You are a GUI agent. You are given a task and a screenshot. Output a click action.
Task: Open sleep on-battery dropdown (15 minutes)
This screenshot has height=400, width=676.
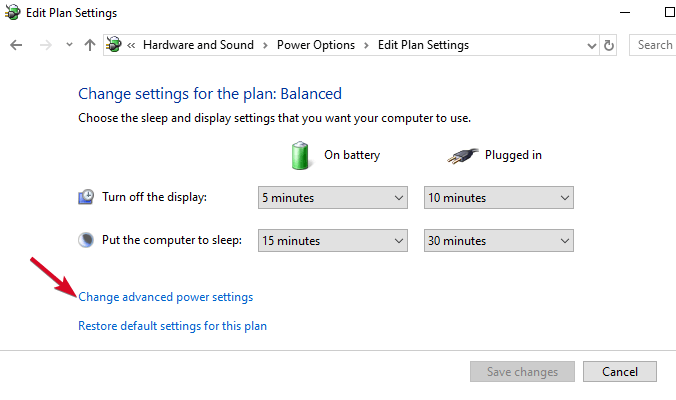(332, 241)
